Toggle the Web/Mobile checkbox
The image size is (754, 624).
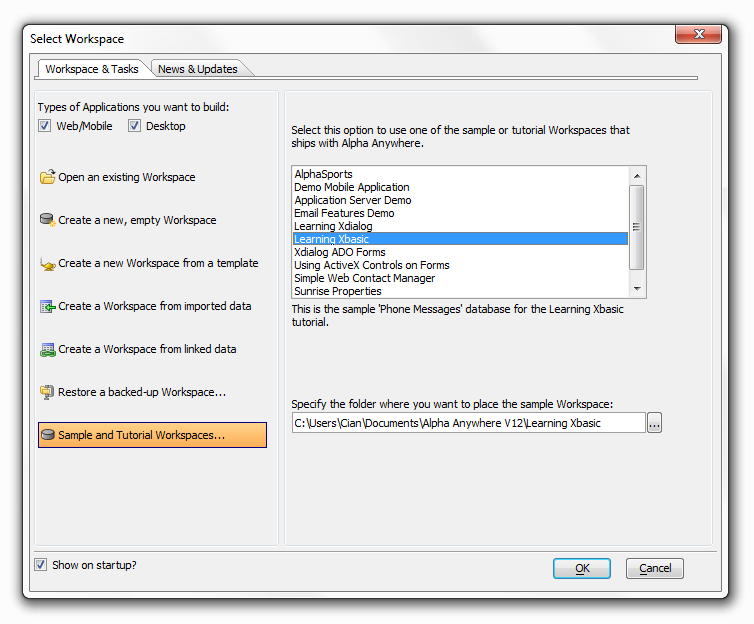[x=44, y=126]
